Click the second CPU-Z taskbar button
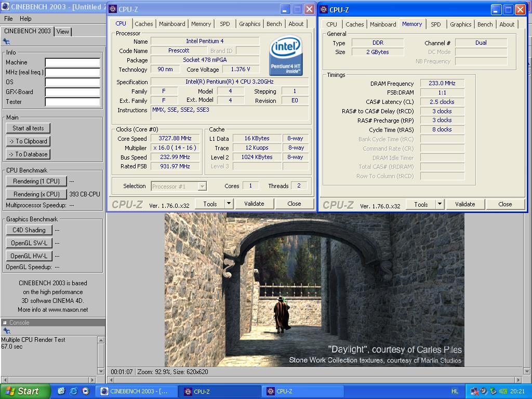Image resolution: width=532 pixels, height=399 pixels. point(303,391)
